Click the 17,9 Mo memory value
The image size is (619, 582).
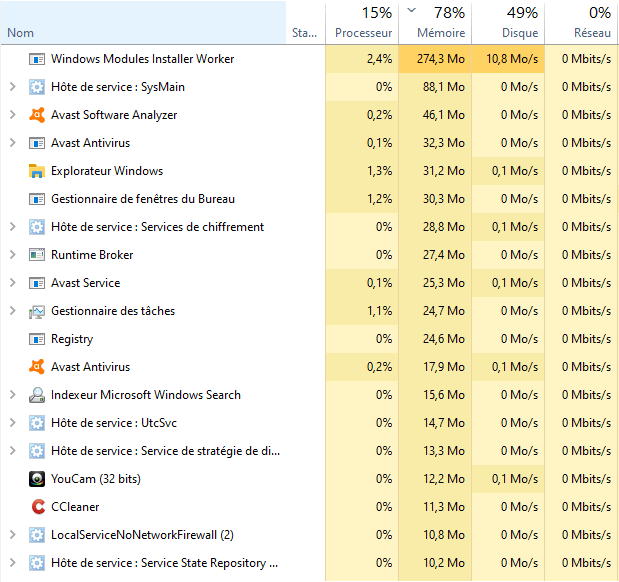click(x=444, y=367)
